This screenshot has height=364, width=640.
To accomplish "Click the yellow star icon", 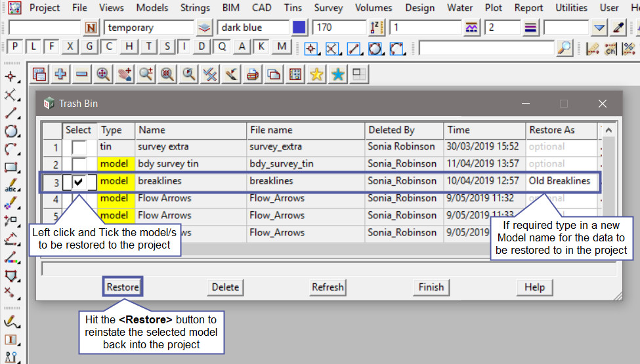I will coord(316,75).
